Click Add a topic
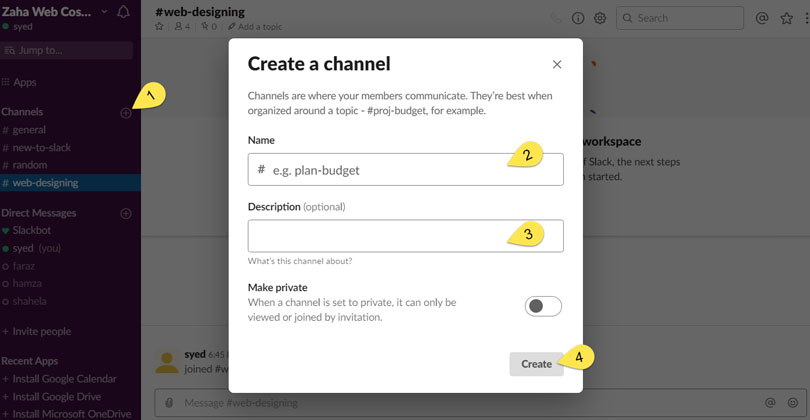The height and width of the screenshot is (420, 810). 255,26
